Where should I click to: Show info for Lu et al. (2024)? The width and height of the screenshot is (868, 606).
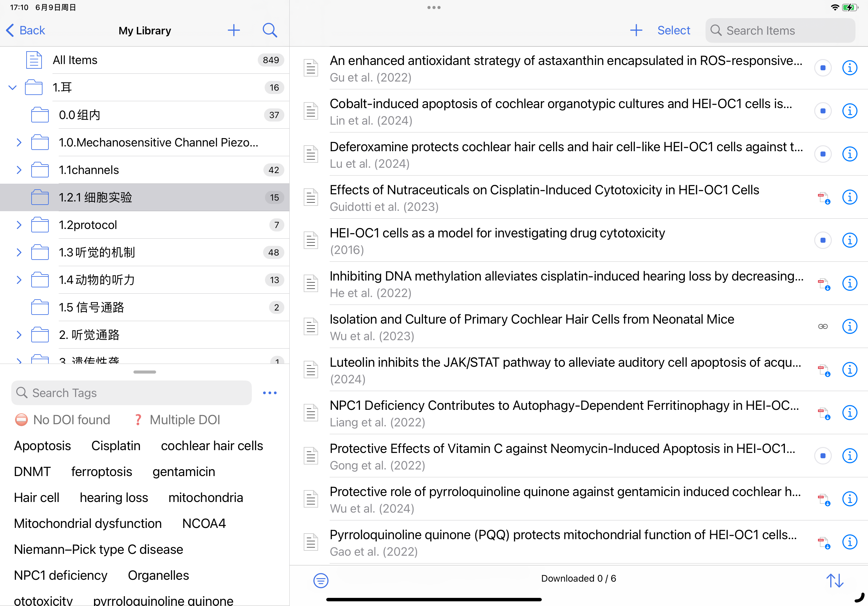(x=850, y=154)
